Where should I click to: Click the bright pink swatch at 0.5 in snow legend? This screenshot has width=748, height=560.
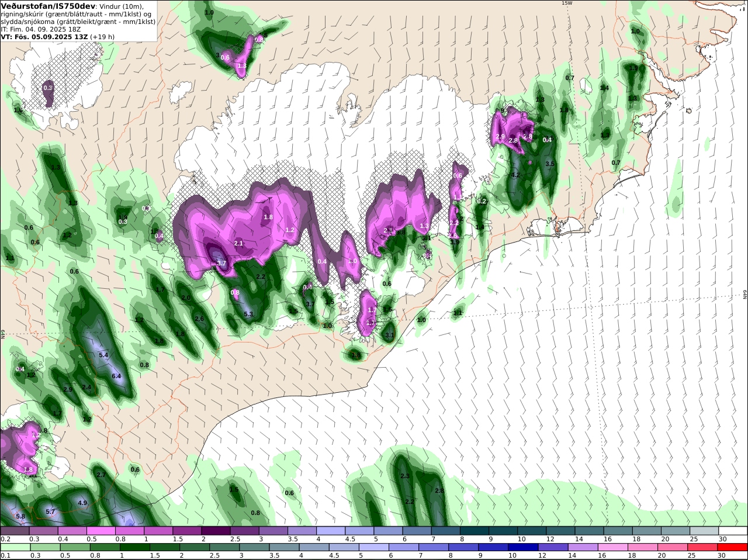pos(102,531)
